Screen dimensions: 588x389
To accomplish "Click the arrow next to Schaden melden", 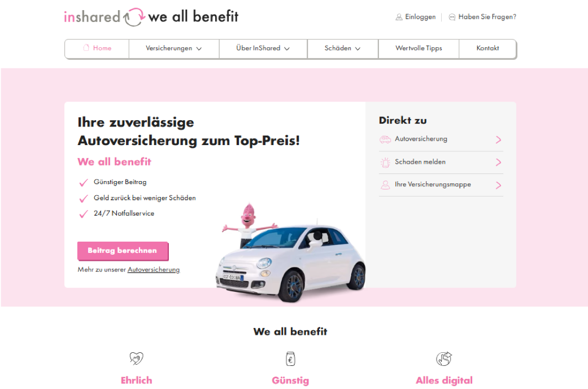I will coord(498,162).
